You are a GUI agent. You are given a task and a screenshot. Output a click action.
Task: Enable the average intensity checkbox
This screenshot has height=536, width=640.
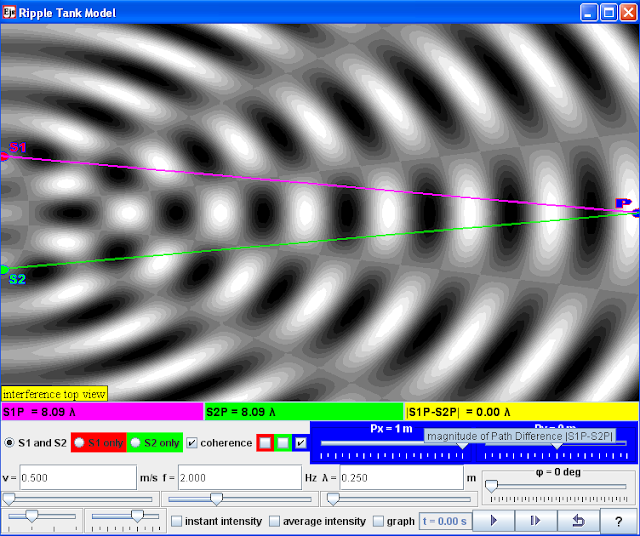(x=275, y=521)
